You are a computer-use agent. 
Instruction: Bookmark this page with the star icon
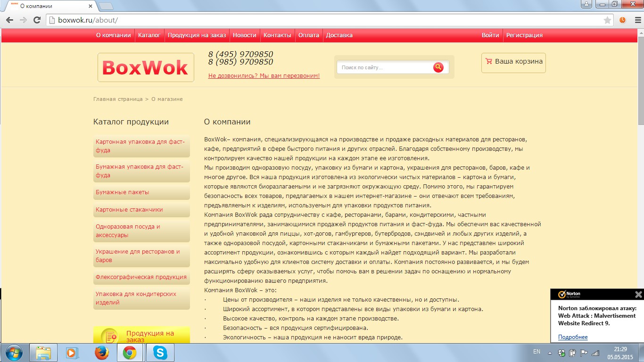(x=608, y=20)
